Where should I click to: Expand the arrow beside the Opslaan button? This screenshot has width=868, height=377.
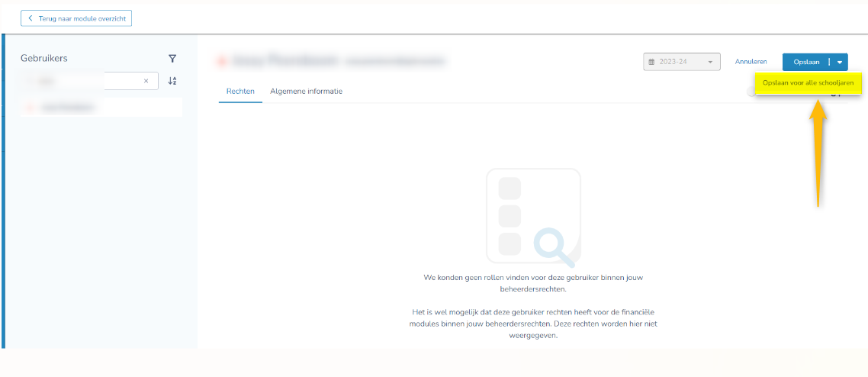click(839, 62)
